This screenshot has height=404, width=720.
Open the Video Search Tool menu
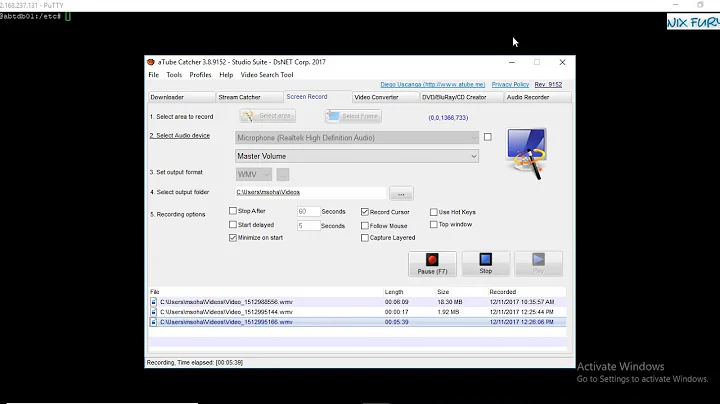(x=267, y=75)
